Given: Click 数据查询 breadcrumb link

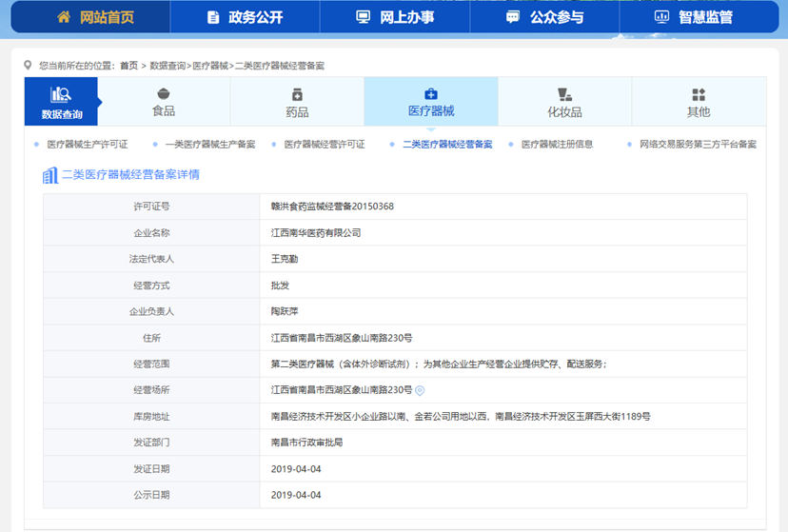Looking at the screenshot, I should tap(167, 66).
